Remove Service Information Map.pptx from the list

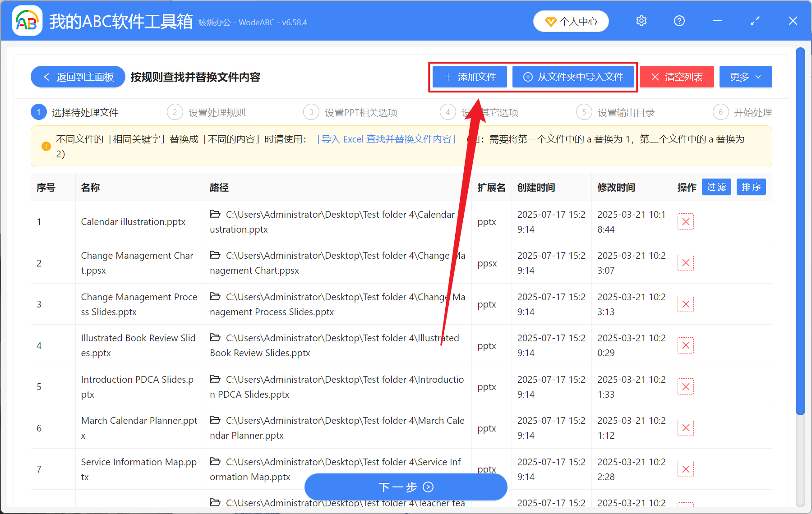[x=685, y=469]
